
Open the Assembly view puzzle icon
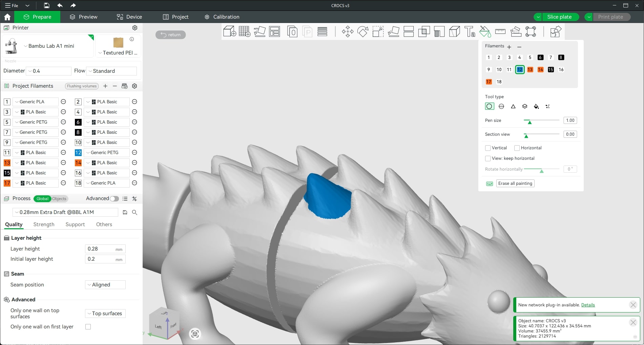pyautogui.click(x=556, y=31)
